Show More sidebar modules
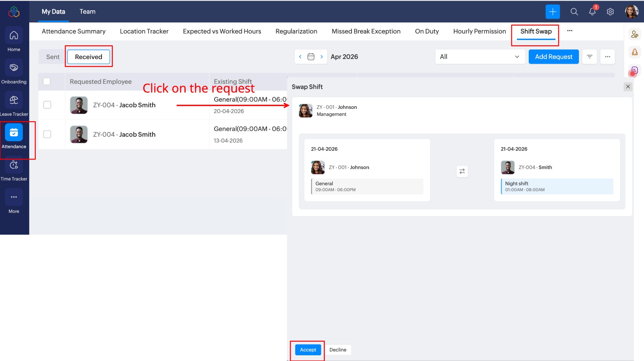This screenshot has height=361, width=644. 14,201
